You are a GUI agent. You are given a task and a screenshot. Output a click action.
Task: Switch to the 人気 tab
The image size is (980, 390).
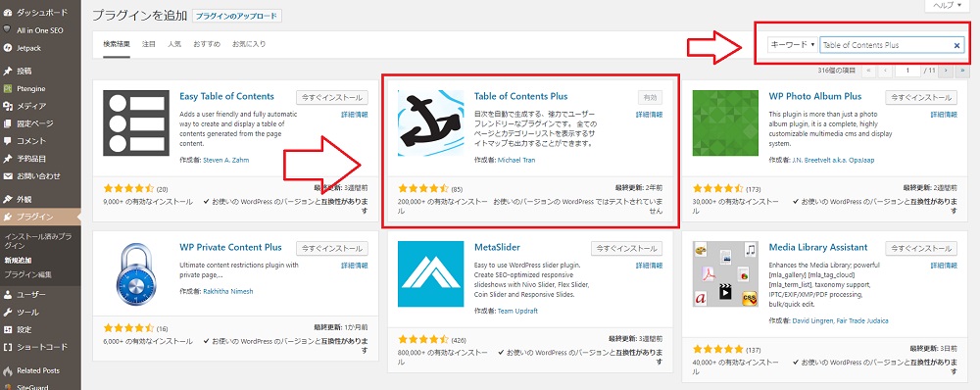click(x=174, y=44)
